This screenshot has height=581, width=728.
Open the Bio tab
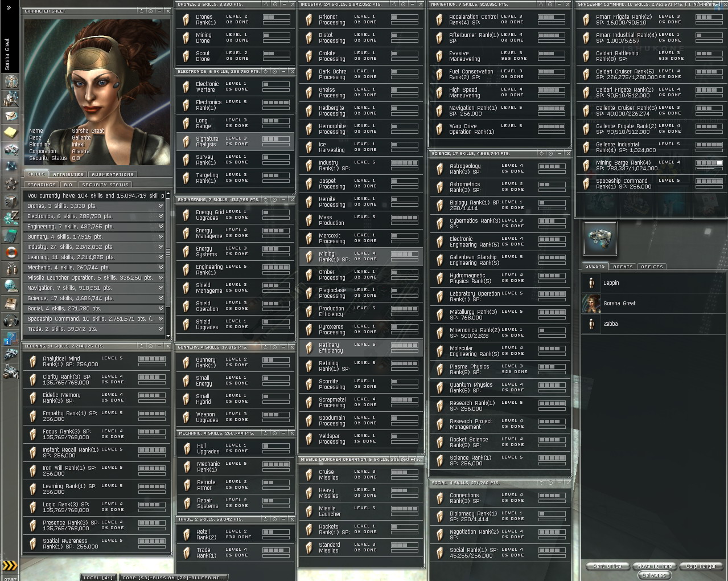(68, 185)
